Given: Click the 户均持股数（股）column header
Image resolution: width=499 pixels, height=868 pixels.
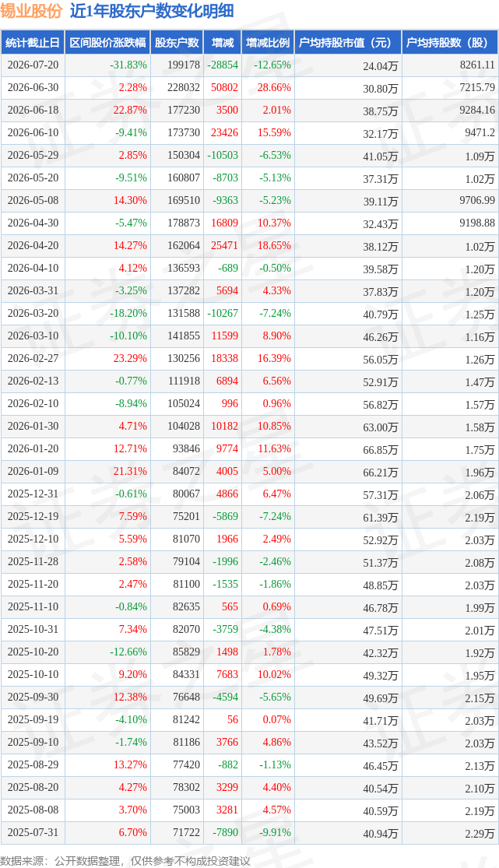Looking at the screenshot, I should (x=450, y=43).
